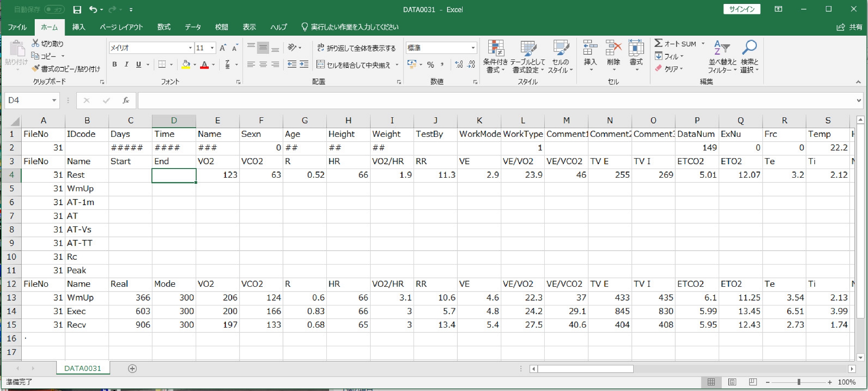Click the zoom slider handle
This screenshot has width=868, height=391.
point(799,382)
